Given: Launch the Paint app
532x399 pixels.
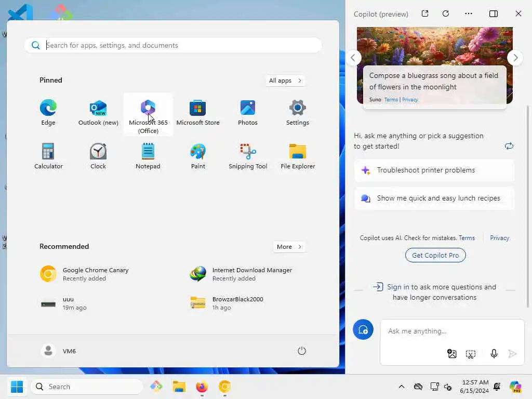Looking at the screenshot, I should (x=198, y=156).
